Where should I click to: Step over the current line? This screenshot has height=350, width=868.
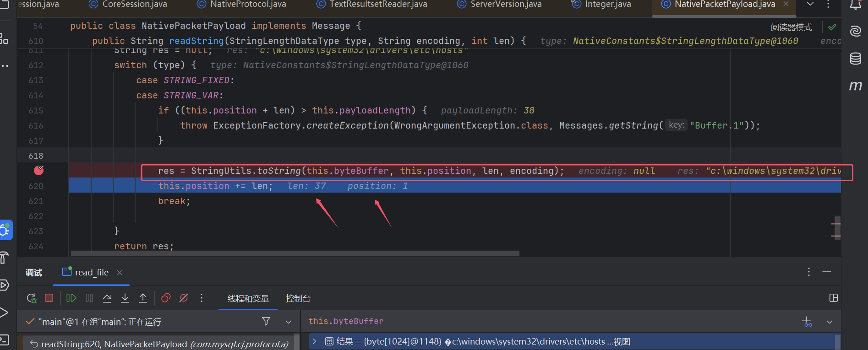(107, 298)
